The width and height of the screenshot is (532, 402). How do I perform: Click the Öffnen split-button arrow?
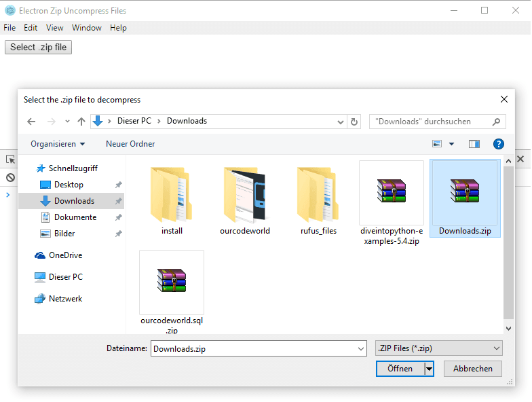point(429,369)
